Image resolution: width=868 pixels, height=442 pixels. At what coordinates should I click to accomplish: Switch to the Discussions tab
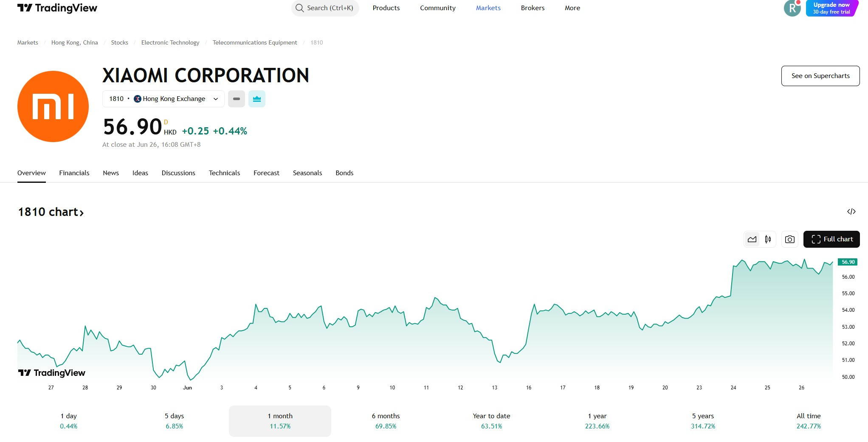tap(178, 173)
